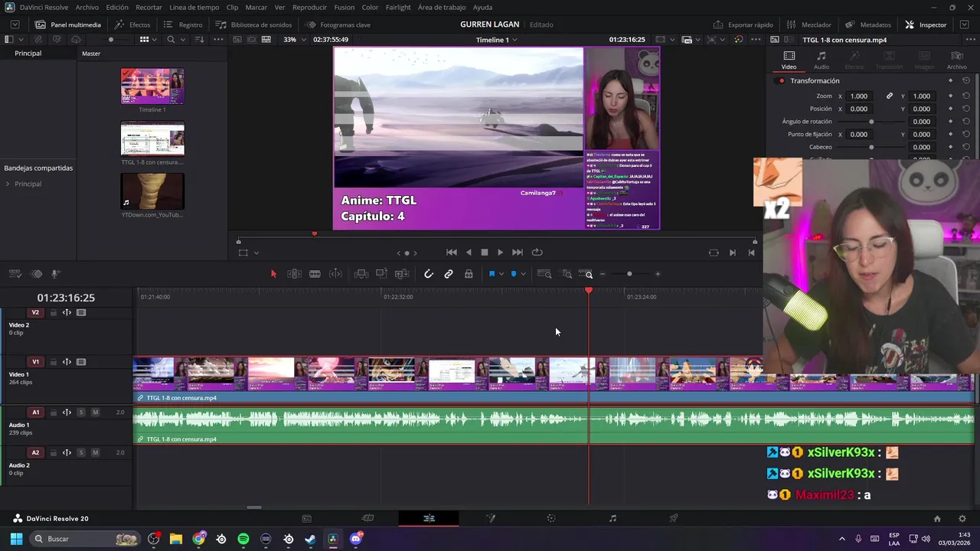Click the custom zoom magnifier icon
980x551 pixels.
tap(586, 274)
